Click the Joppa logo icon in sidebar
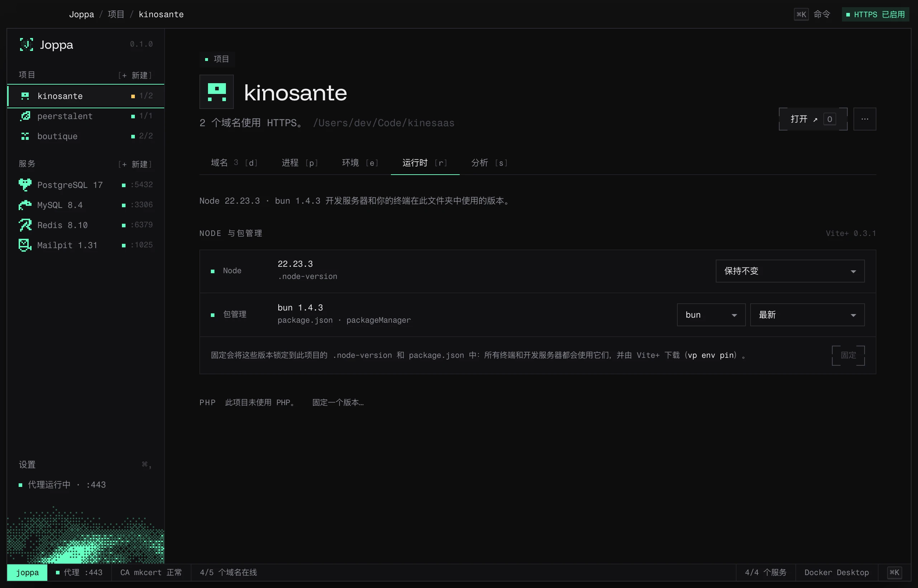The image size is (918, 588). [x=26, y=45]
